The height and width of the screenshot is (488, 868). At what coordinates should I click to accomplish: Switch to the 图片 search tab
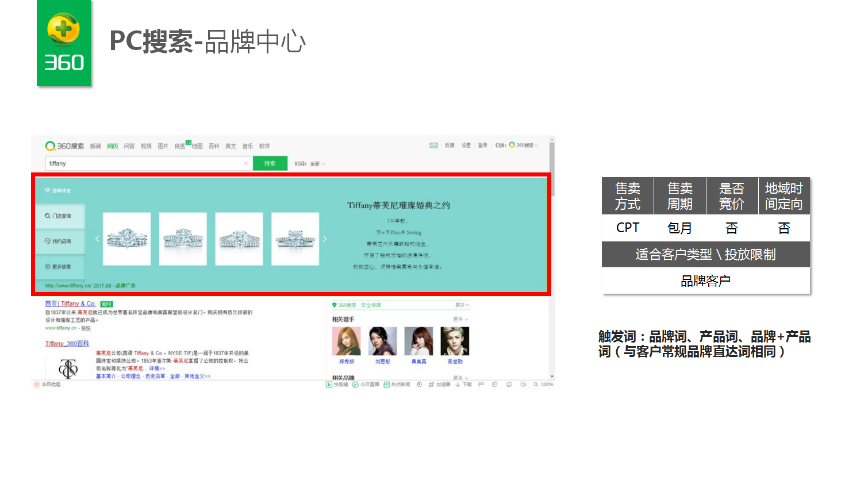pos(163,146)
